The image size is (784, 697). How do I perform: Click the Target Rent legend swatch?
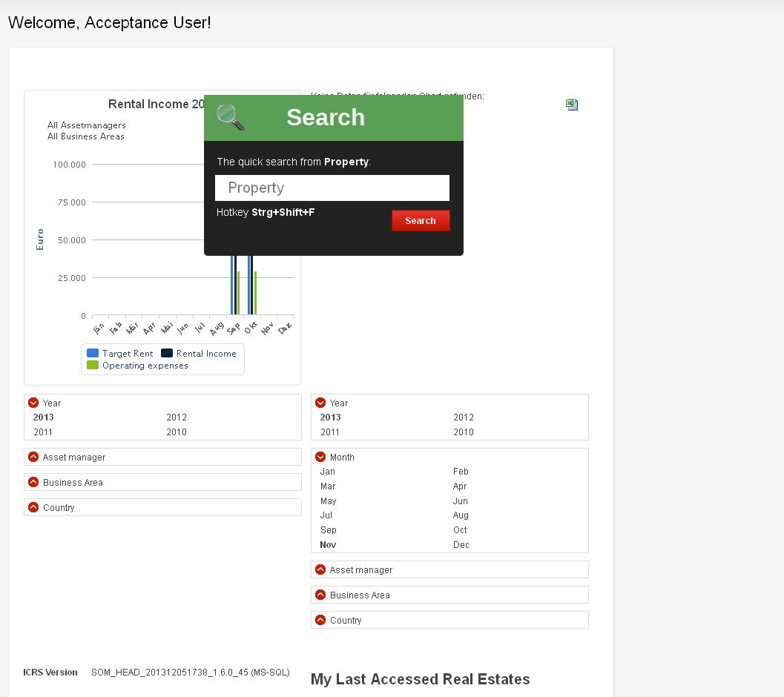pos(93,354)
